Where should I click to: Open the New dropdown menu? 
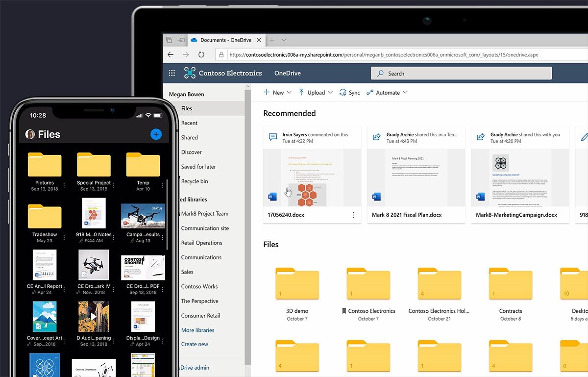coord(277,92)
